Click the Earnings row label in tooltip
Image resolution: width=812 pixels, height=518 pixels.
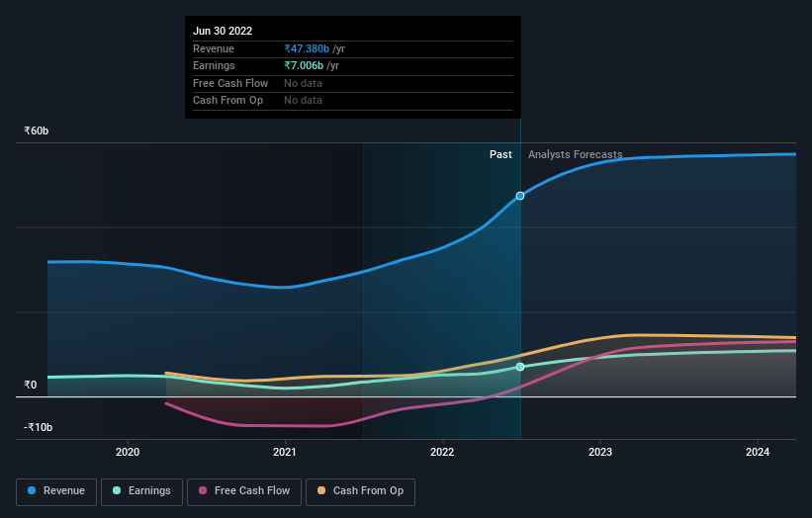tap(214, 65)
